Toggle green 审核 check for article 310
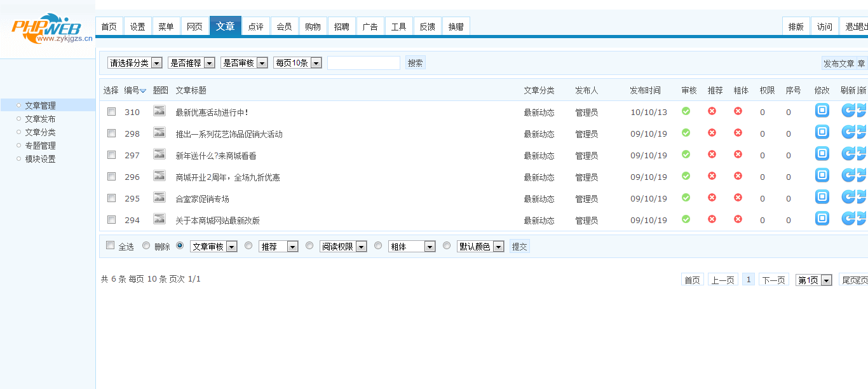The image size is (868, 389). 686,111
